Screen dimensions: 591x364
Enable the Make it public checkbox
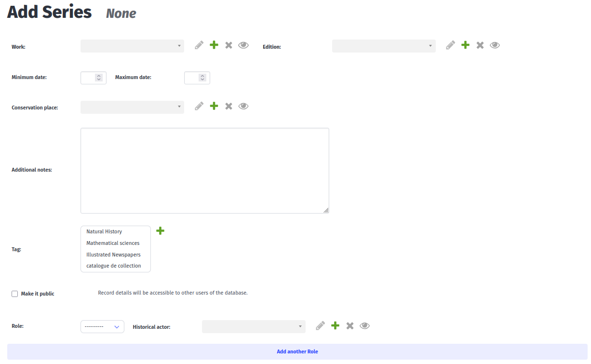tap(14, 293)
